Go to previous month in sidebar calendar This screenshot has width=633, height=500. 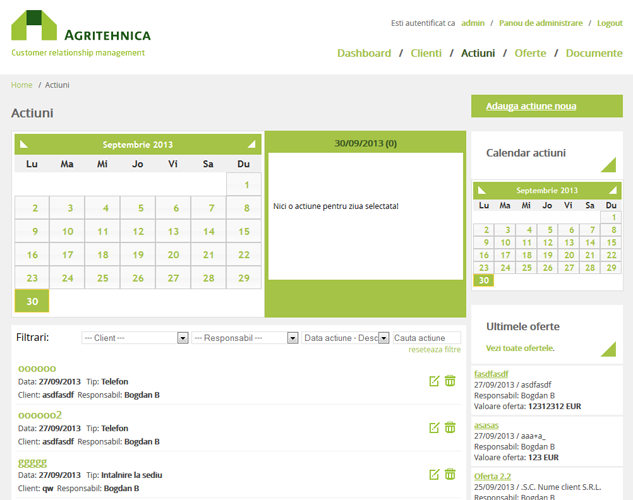[x=482, y=190]
